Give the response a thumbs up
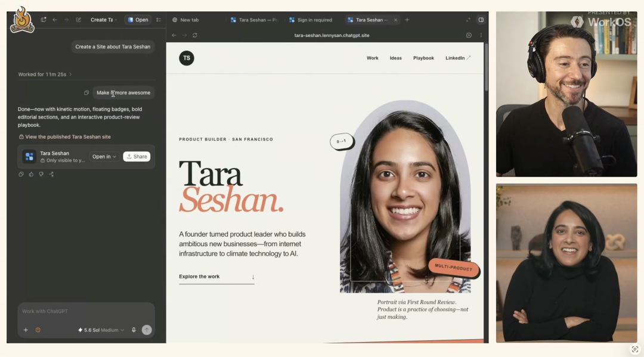The width and height of the screenshot is (644, 357). 31,174
